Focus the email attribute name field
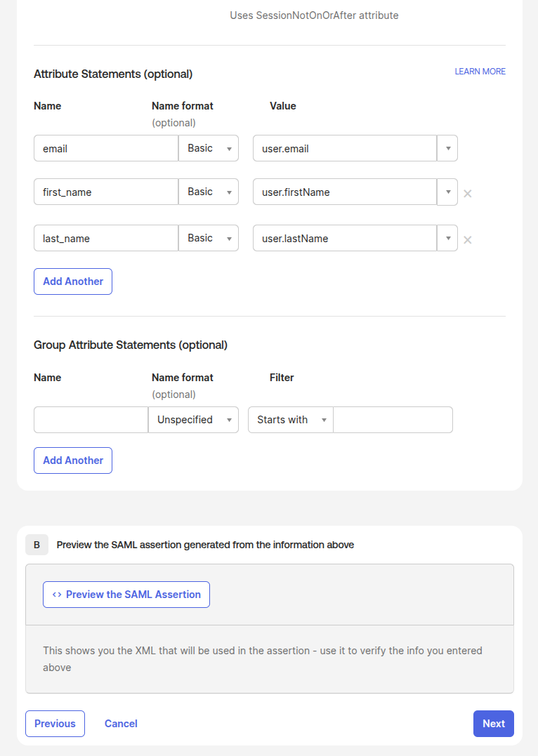Screen dimensions: 538x756 click(105, 149)
